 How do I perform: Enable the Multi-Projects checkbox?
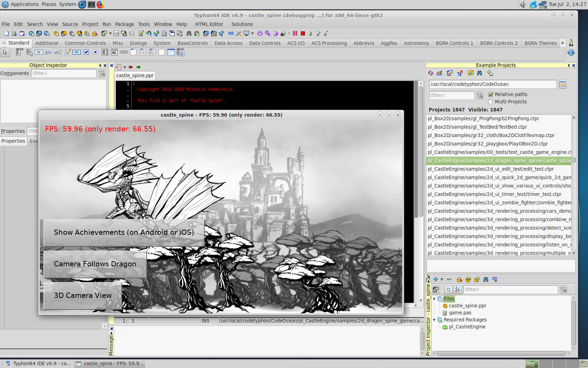coord(491,102)
